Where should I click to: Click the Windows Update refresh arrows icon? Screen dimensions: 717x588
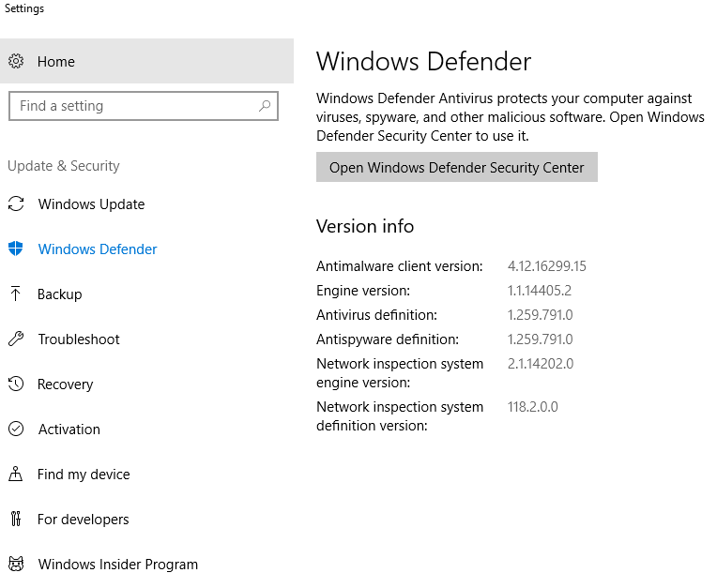[x=16, y=204]
